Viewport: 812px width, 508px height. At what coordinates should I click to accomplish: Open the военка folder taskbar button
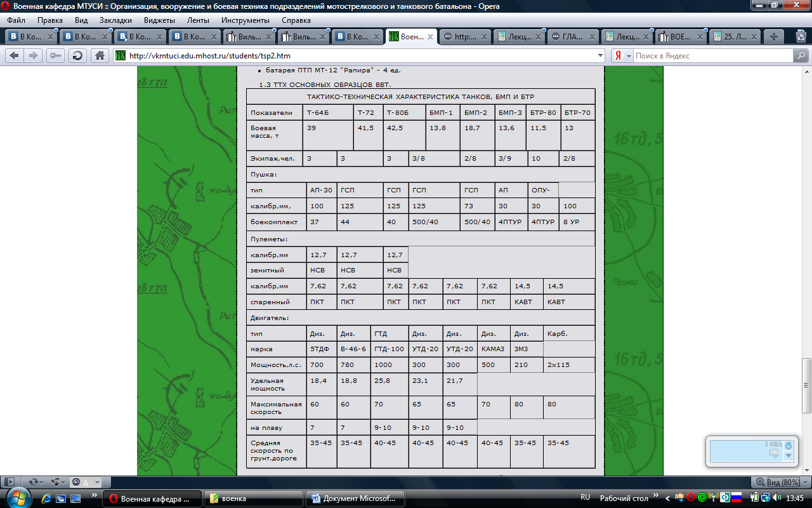pos(253,498)
